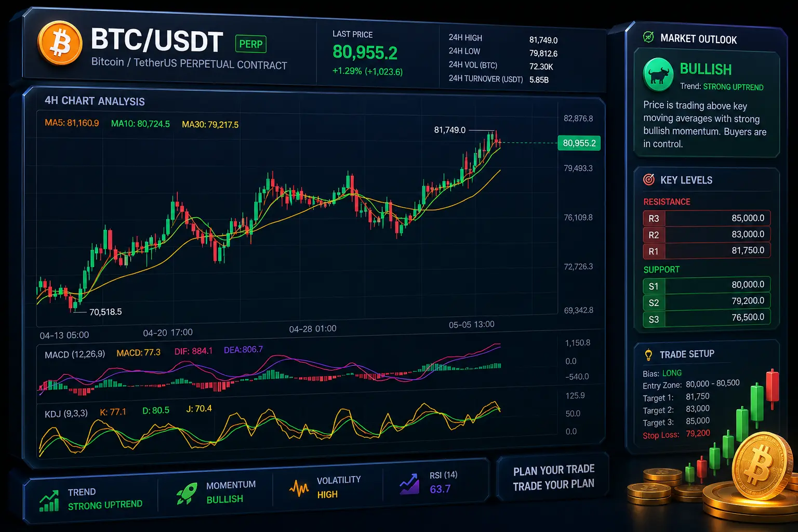Click the Plan Your Trade button
Viewport: 798px width, 532px height.
(554, 478)
